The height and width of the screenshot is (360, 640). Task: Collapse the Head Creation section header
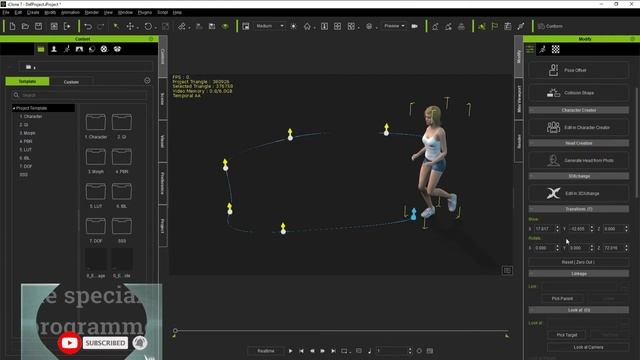coord(578,143)
